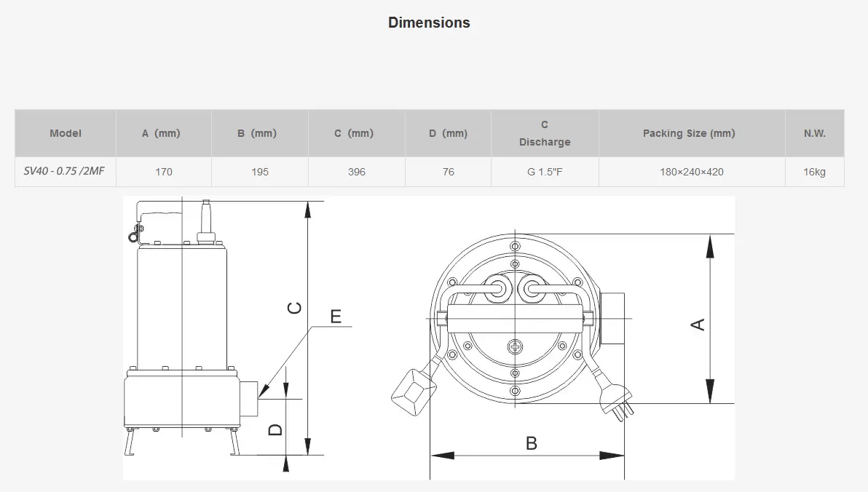Click the G 1.5"F discharge value
868x492 pixels.
[x=545, y=172]
